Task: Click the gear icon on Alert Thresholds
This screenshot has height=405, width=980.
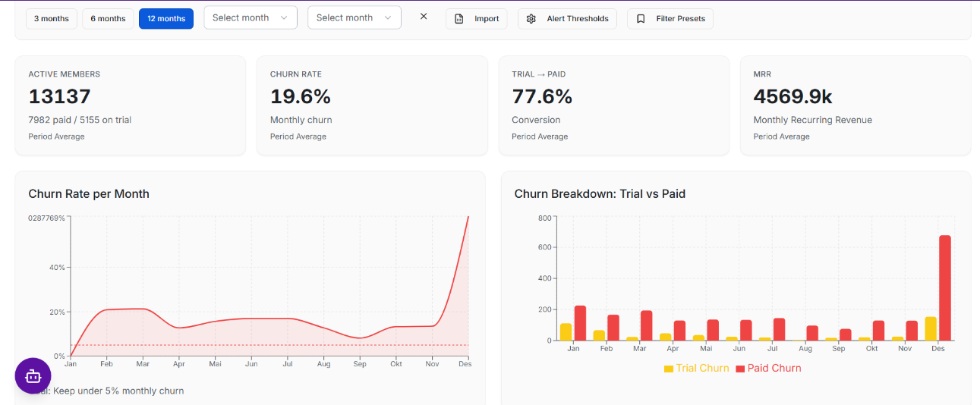Action: click(x=531, y=19)
